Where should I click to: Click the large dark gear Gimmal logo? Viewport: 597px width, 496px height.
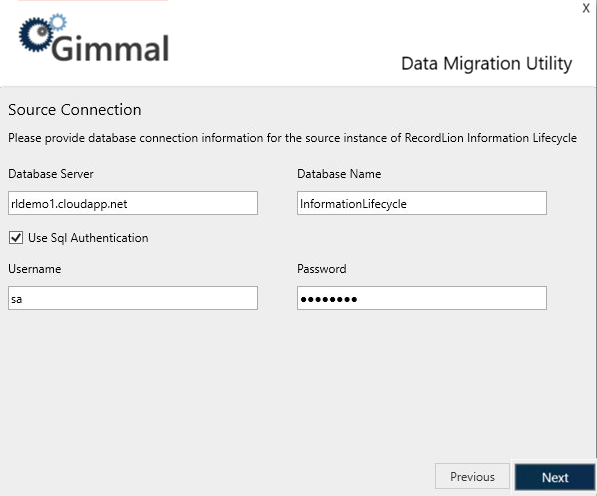(36, 35)
